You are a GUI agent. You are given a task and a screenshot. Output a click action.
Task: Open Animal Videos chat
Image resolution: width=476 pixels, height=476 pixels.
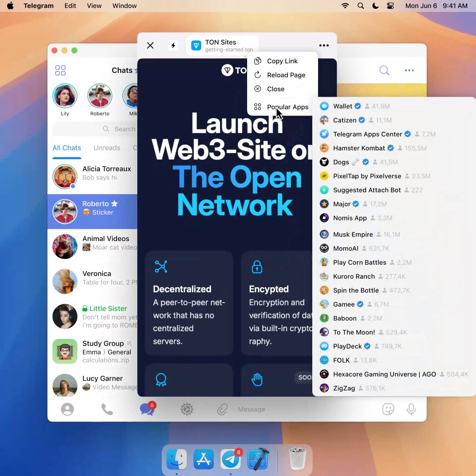pyautogui.click(x=92, y=246)
